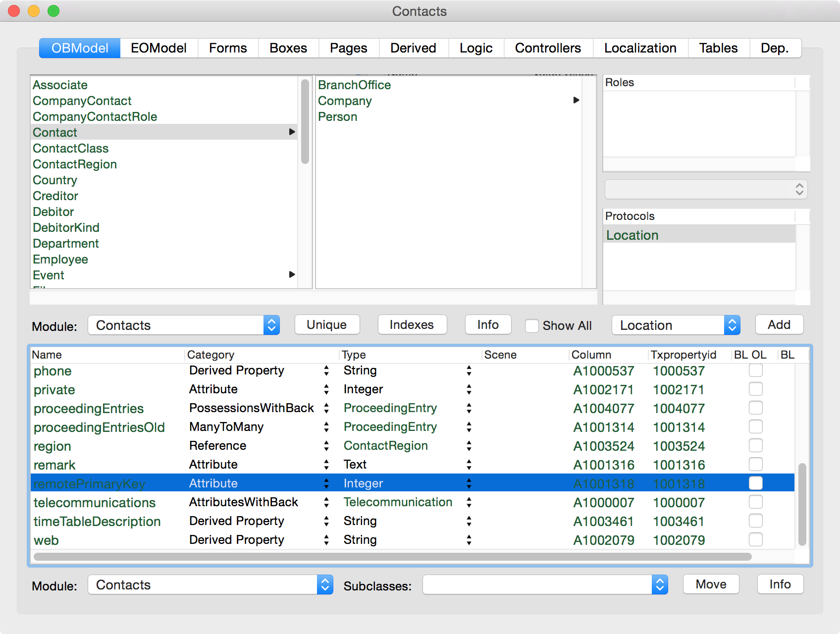Switch to the EOModel tab

tap(158, 48)
